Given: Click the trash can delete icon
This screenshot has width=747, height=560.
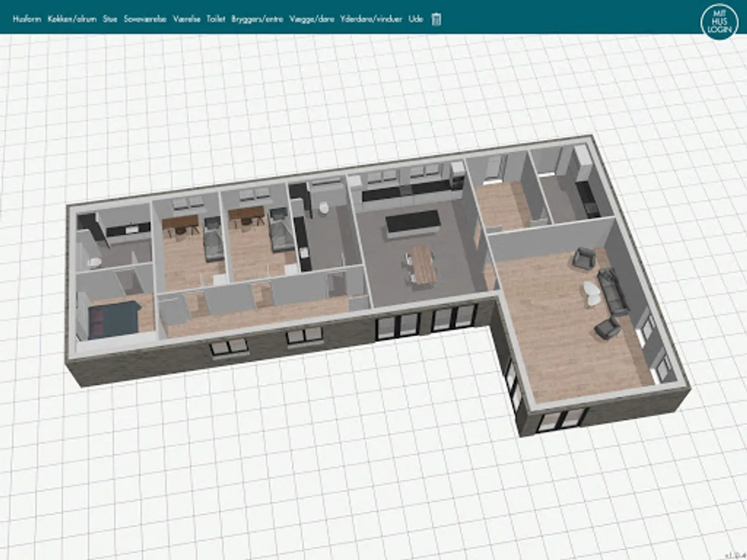Looking at the screenshot, I should click(436, 19).
